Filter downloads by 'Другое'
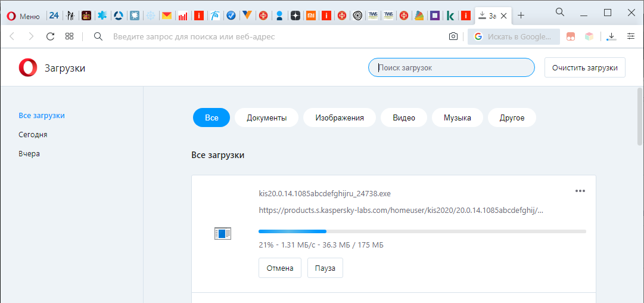 512,118
